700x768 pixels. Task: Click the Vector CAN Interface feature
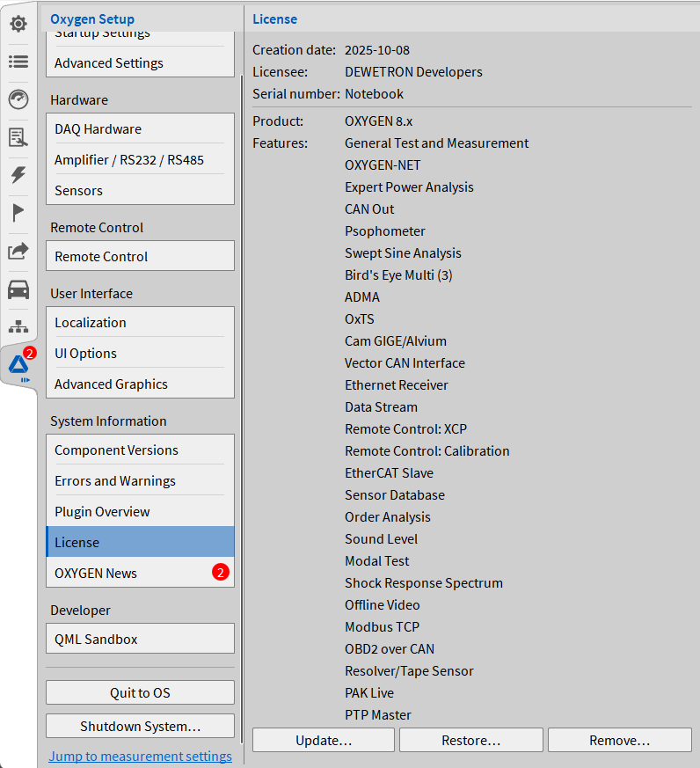point(405,363)
